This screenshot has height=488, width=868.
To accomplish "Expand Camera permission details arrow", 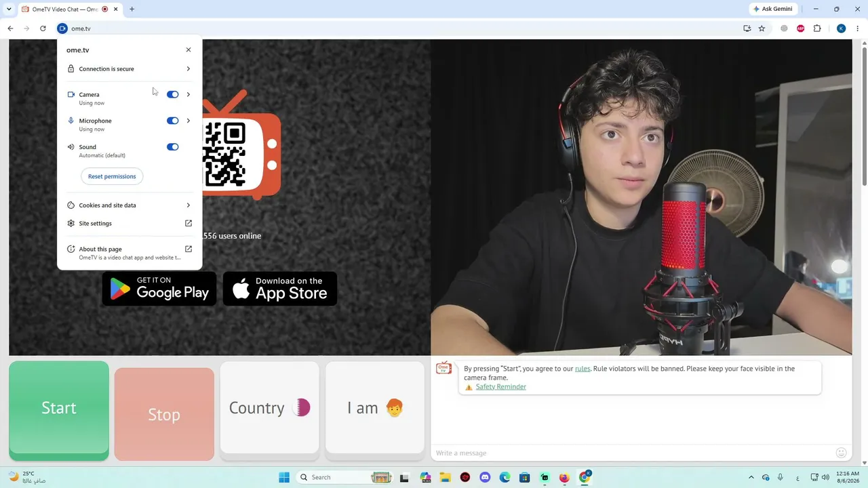I will click(x=189, y=94).
